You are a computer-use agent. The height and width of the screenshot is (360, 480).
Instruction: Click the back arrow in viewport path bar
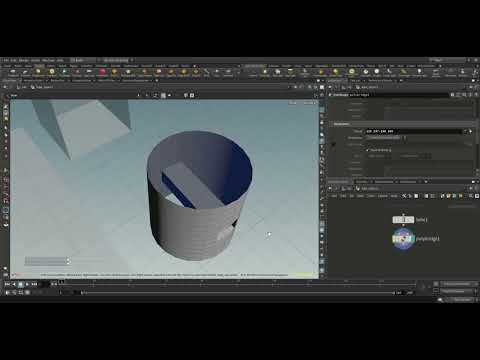coord(5,87)
